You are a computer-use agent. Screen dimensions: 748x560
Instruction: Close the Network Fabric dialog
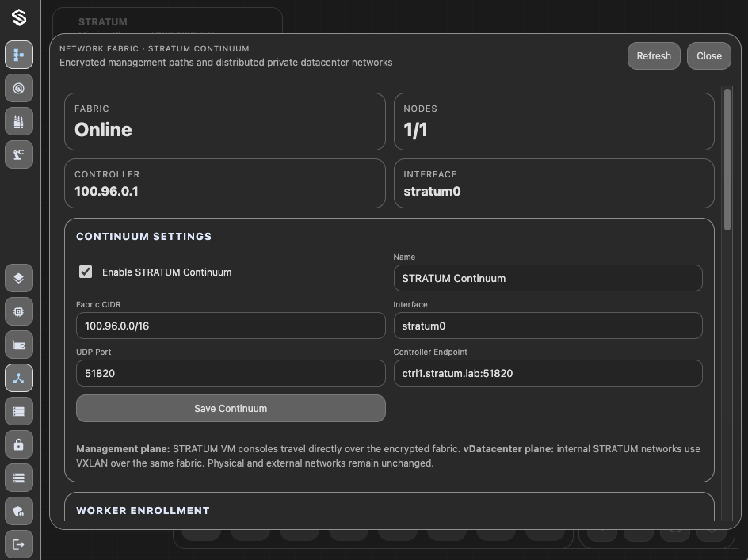coord(709,55)
